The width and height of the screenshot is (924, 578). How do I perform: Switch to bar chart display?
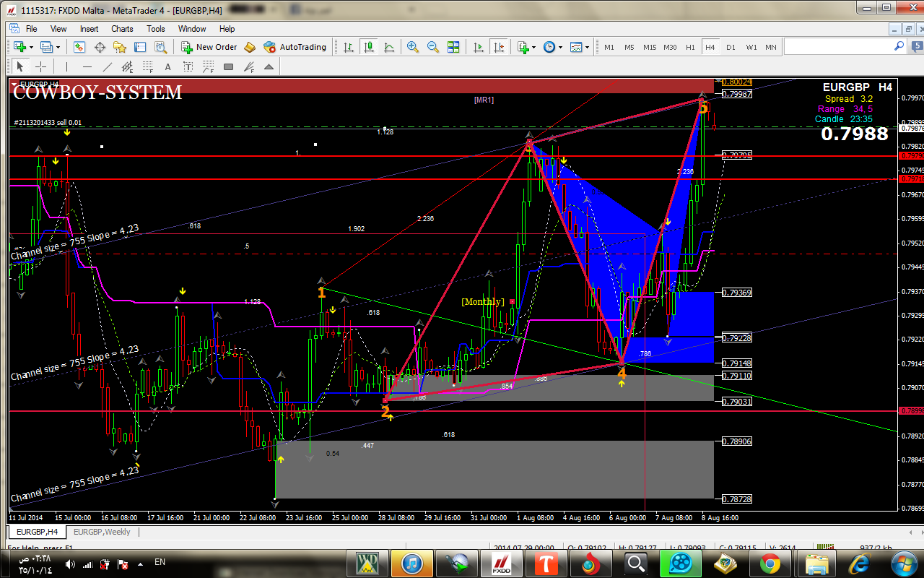[349, 47]
